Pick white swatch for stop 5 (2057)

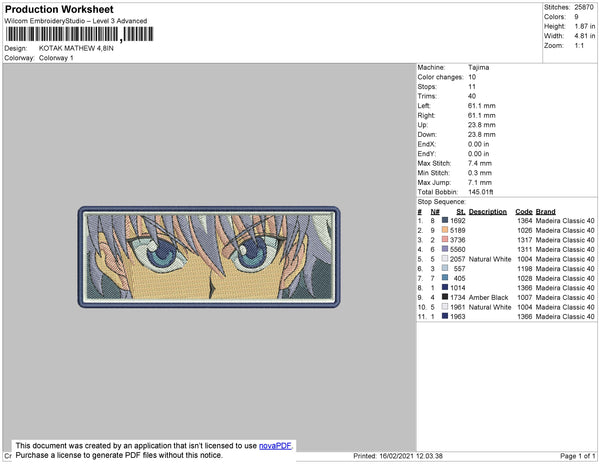tap(445, 259)
